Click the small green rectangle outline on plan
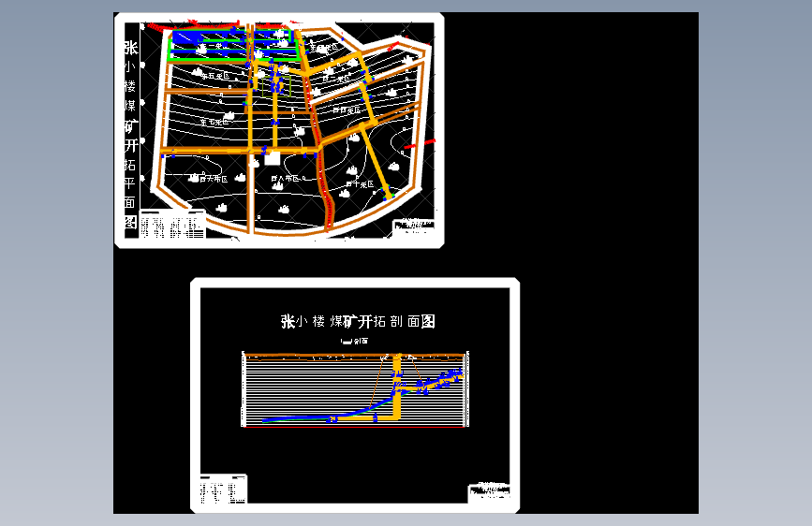 tap(276, 86)
